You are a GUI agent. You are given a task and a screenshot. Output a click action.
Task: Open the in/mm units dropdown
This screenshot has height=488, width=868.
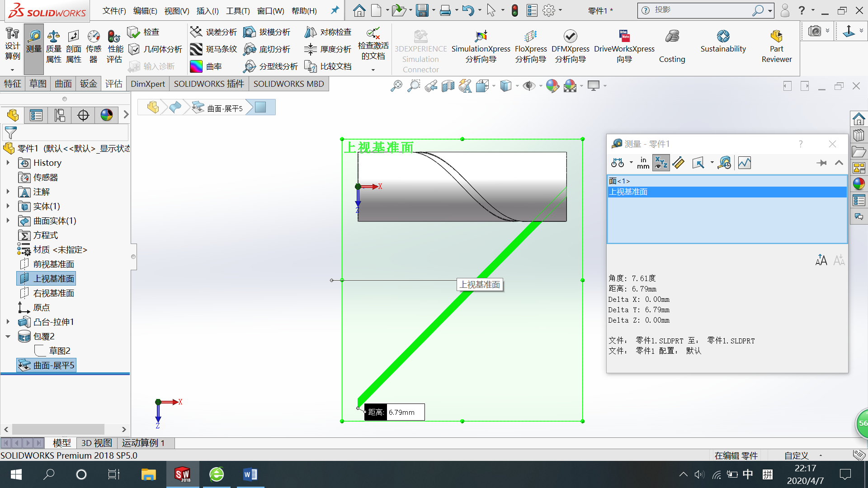643,163
